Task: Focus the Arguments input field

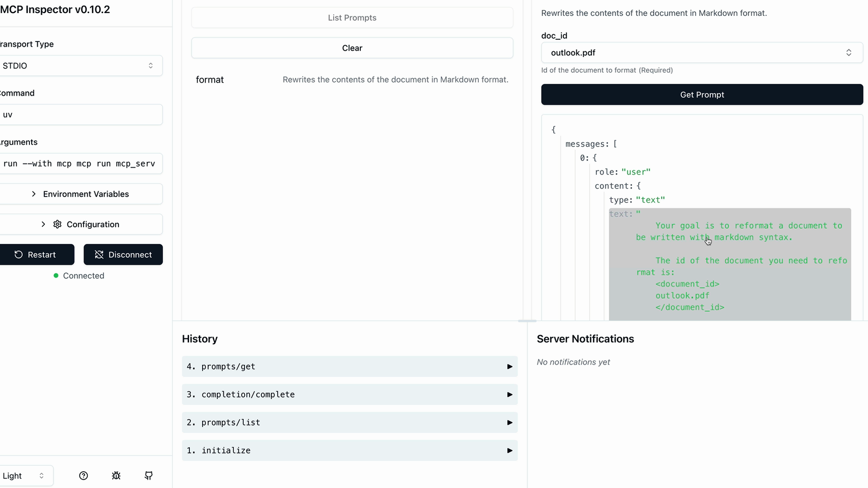Action: tap(80, 164)
